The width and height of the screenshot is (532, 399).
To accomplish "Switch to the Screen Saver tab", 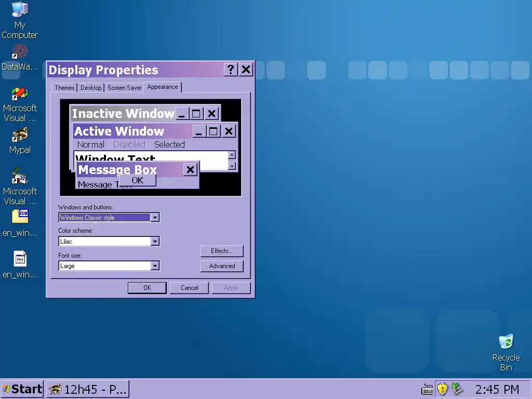I will click(124, 87).
